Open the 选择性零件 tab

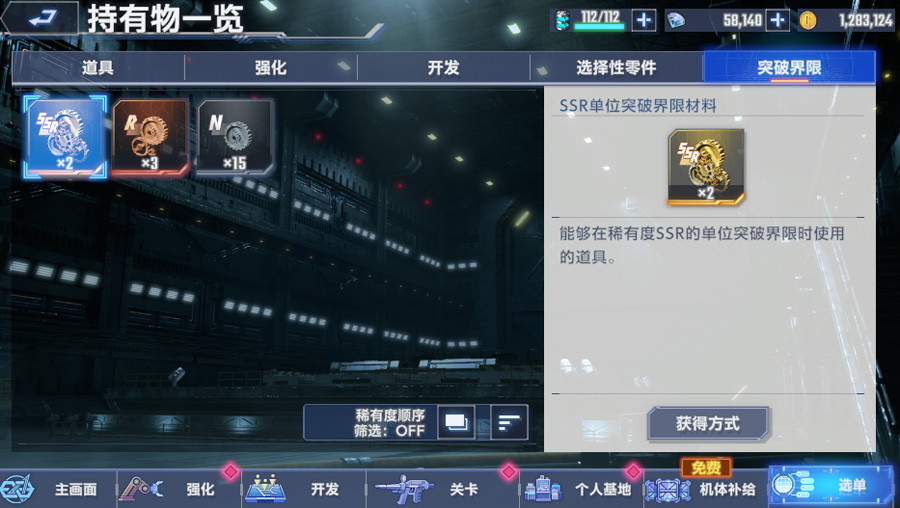[616, 68]
